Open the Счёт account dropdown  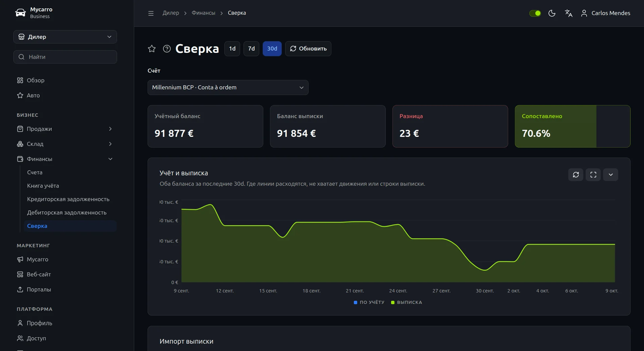(228, 88)
